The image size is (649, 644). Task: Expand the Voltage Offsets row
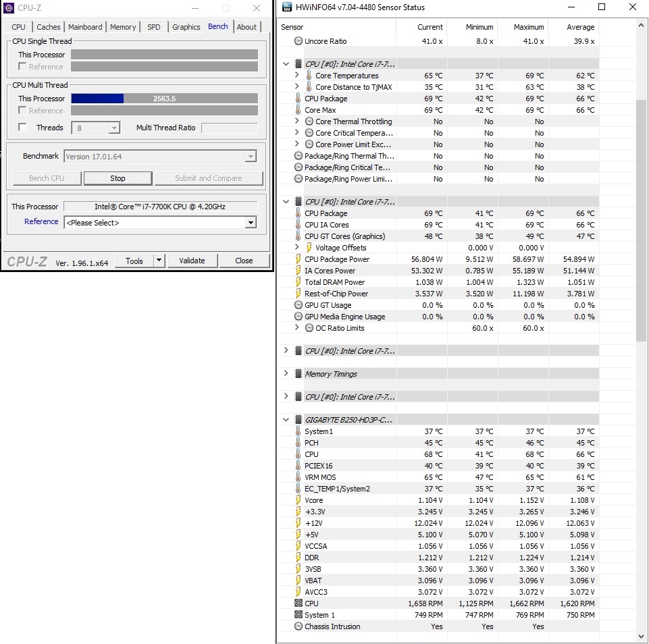click(296, 247)
